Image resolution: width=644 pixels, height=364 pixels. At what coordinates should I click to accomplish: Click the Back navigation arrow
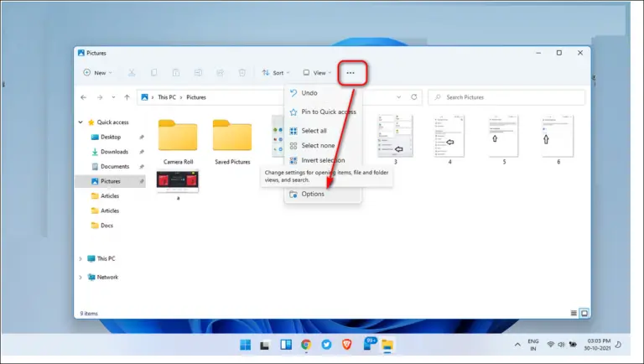tap(84, 97)
